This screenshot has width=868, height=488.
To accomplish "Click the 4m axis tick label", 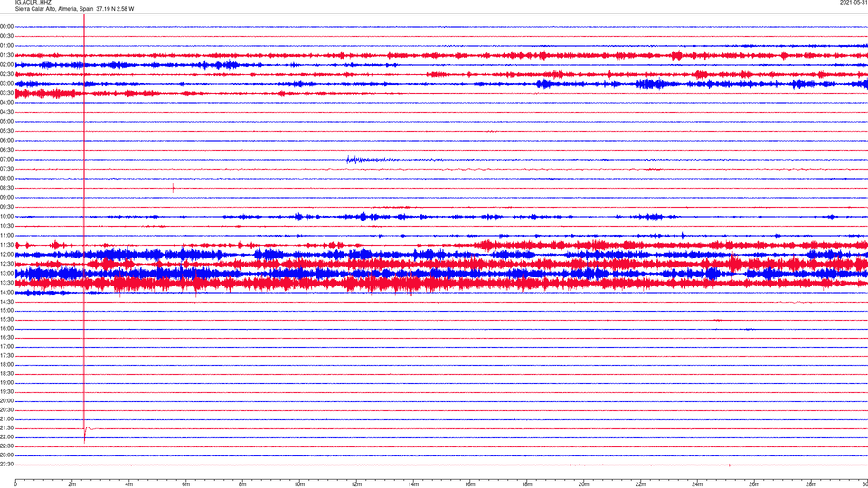I will 129,484.
